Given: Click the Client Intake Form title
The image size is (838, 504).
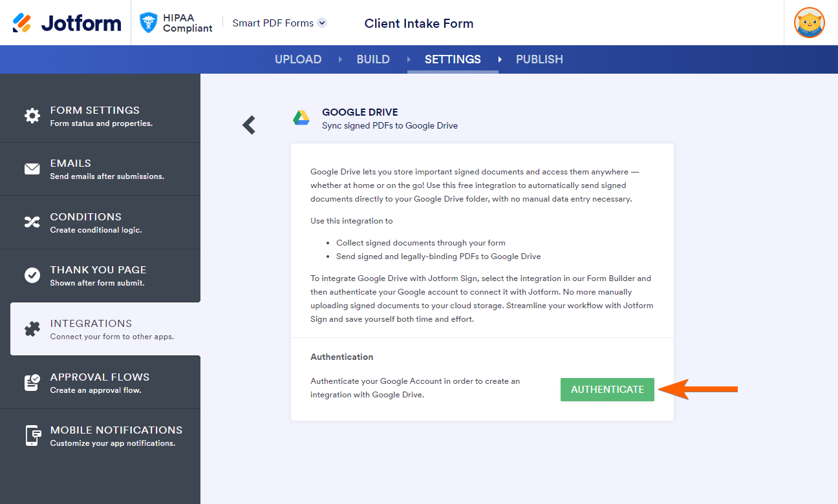Looking at the screenshot, I should point(419,23).
